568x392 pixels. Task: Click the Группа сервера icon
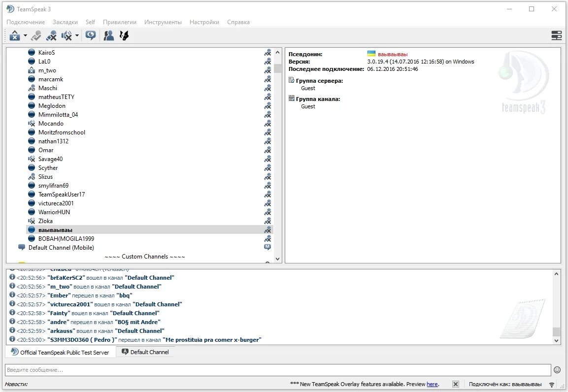[291, 80]
